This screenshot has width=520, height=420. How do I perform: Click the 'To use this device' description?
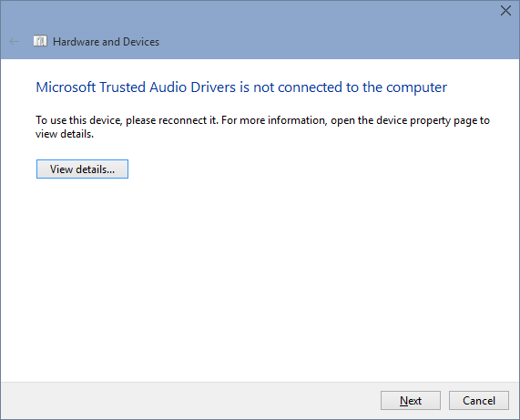click(262, 127)
